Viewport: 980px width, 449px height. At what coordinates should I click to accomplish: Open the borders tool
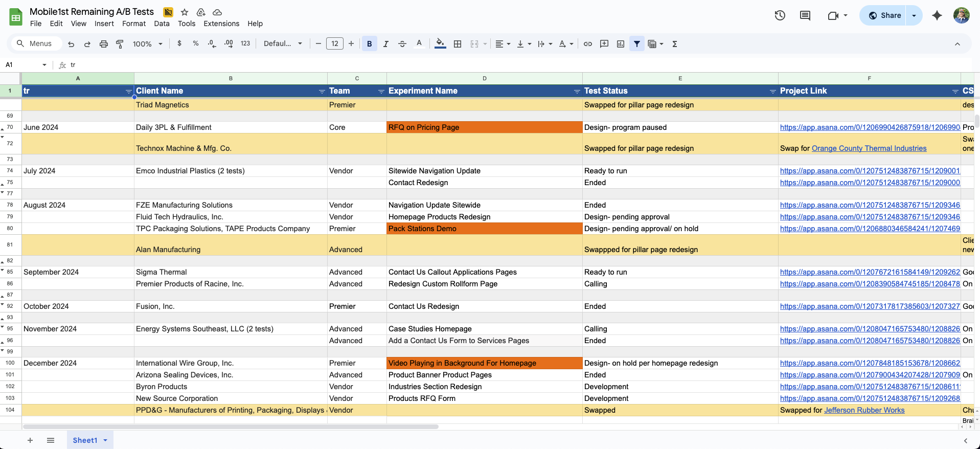(458, 44)
